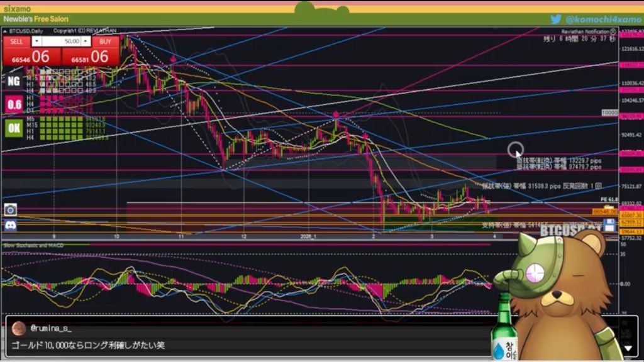Screen dimensions: 644x362
Task: Click the remaining time countdown text
Action: coord(579,38)
